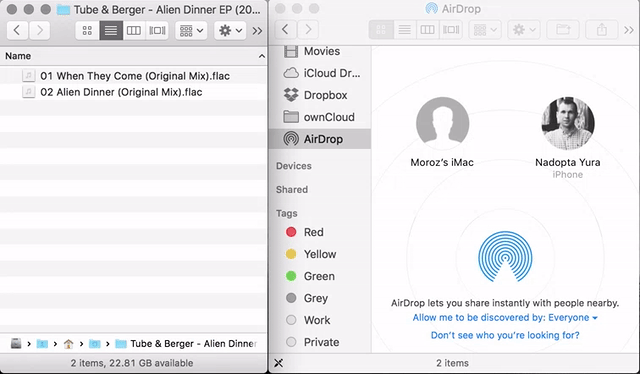This screenshot has width=640, height=374.
Task: Open Dropbox in sidebar
Action: (x=320, y=95)
